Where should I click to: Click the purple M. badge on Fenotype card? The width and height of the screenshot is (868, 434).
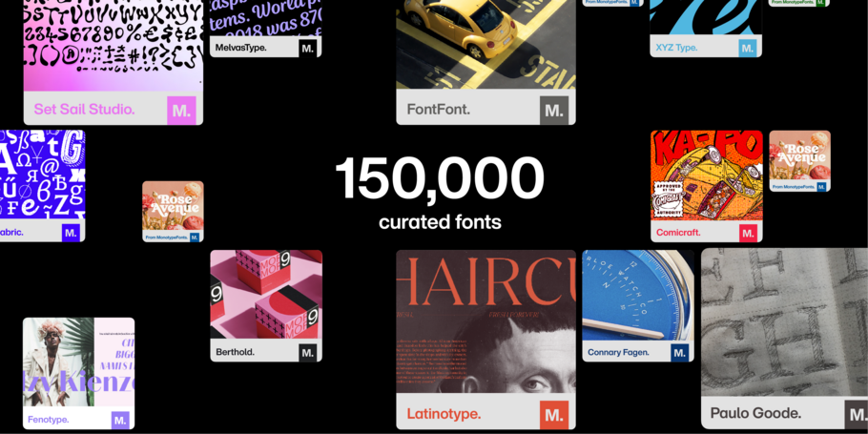point(120,420)
